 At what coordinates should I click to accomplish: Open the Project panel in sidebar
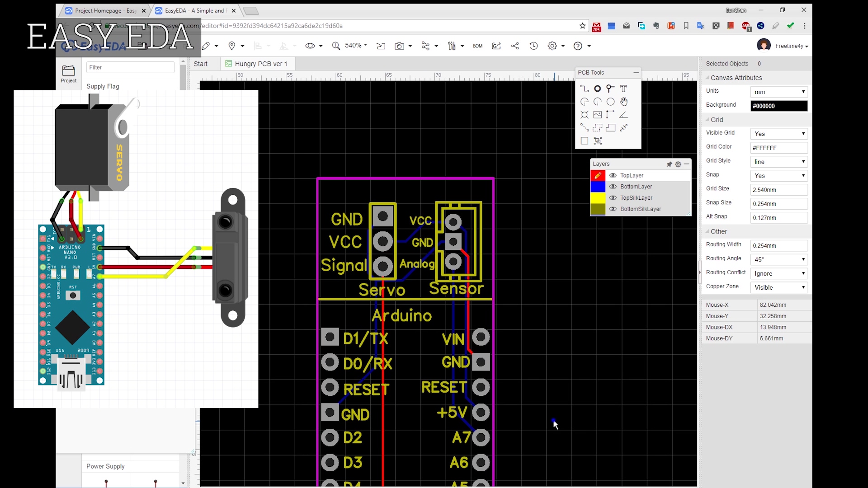click(x=68, y=74)
